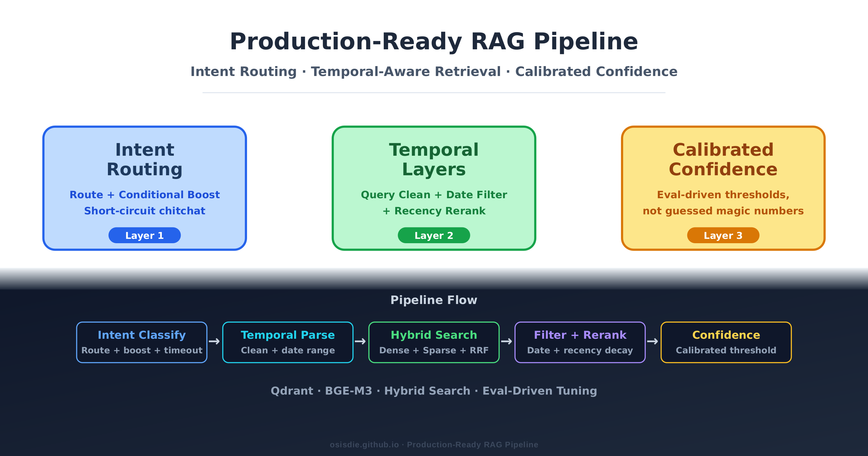Click the Layer 2 badge
Image resolution: width=868 pixels, height=456 pixels.
434,235
